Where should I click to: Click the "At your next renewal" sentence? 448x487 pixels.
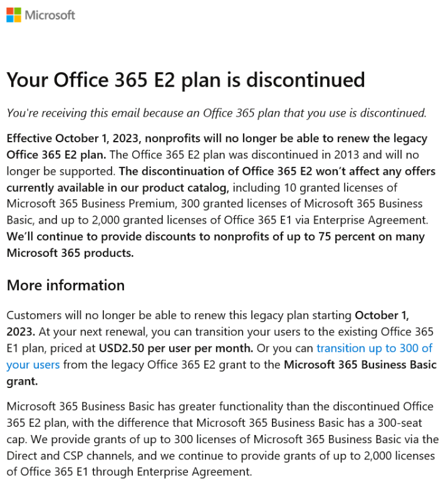coord(125,332)
